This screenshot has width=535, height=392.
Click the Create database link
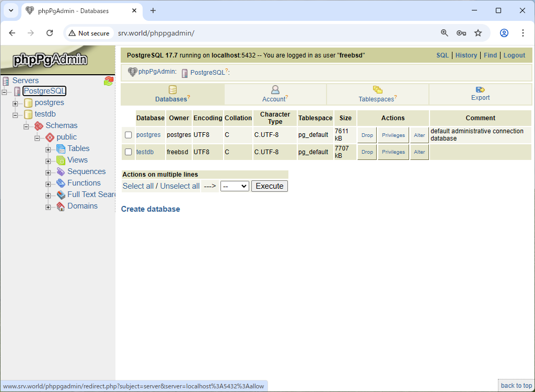[150, 209]
